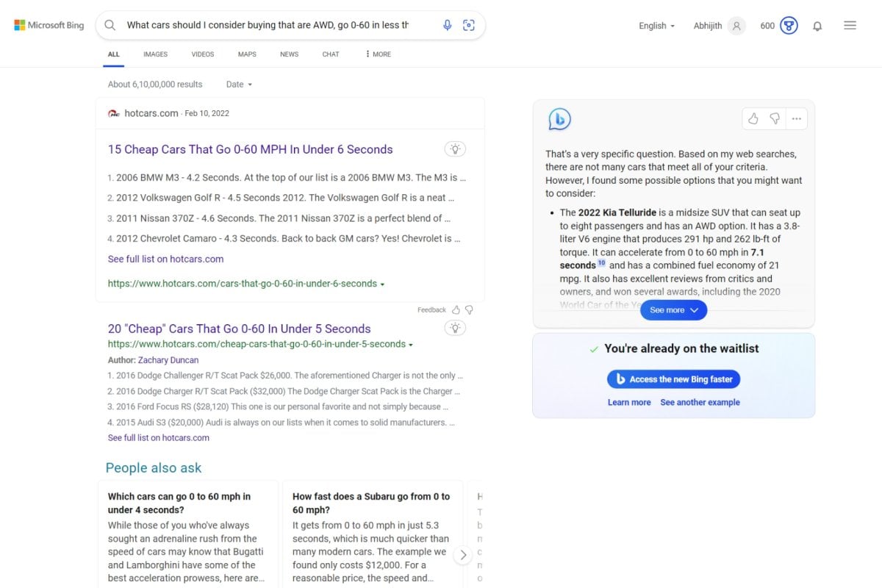The image size is (882, 588).
Task: Open the English language dropdown
Action: click(656, 26)
